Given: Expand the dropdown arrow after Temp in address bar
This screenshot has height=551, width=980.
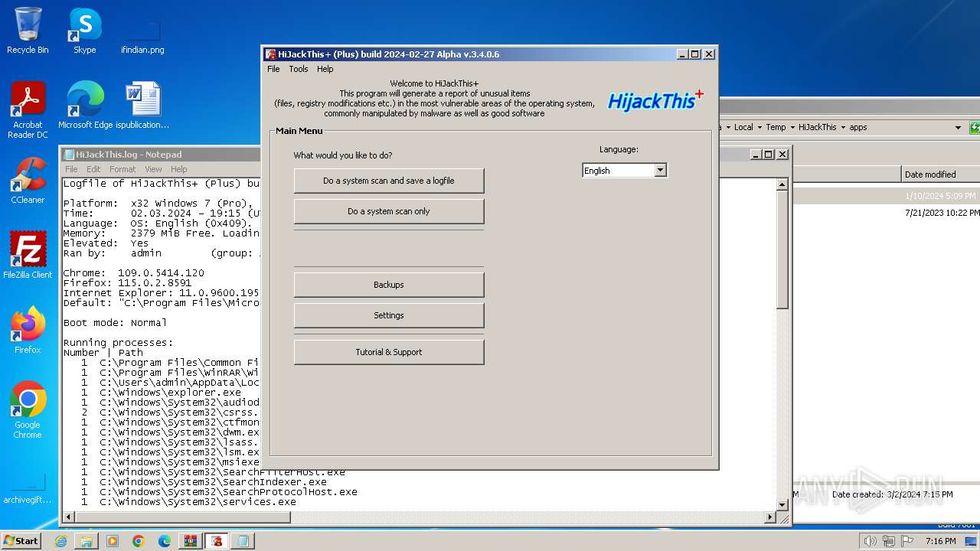Looking at the screenshot, I should 792,128.
